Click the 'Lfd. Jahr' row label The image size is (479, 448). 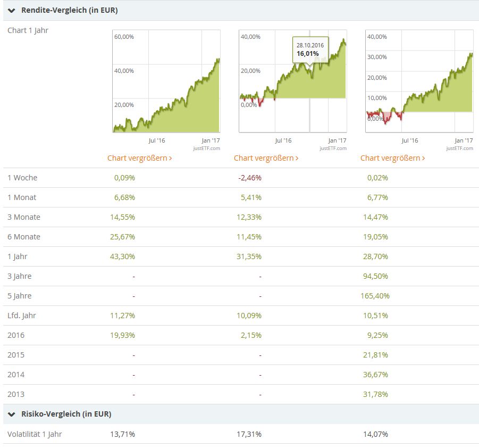pyautogui.click(x=22, y=316)
